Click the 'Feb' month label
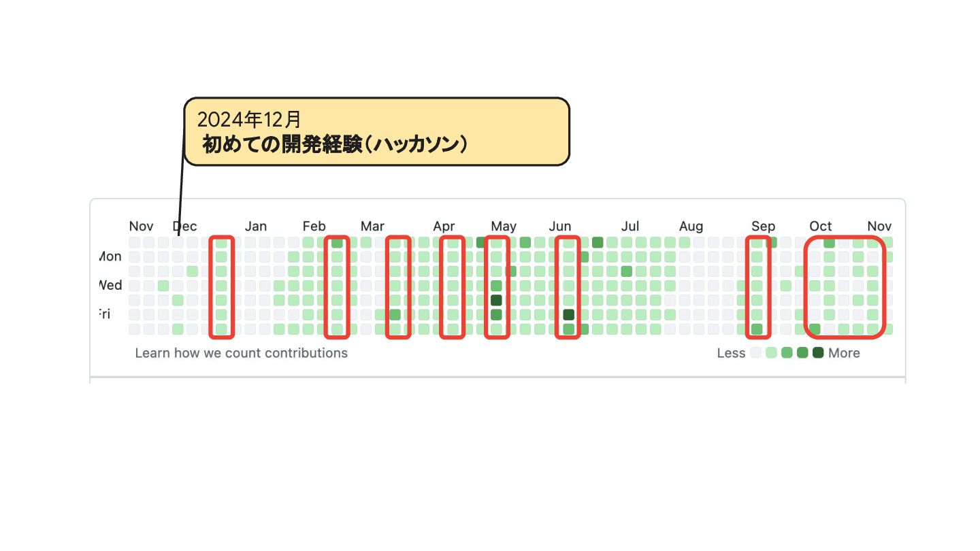Screen dimensions: 980x551 tap(314, 227)
